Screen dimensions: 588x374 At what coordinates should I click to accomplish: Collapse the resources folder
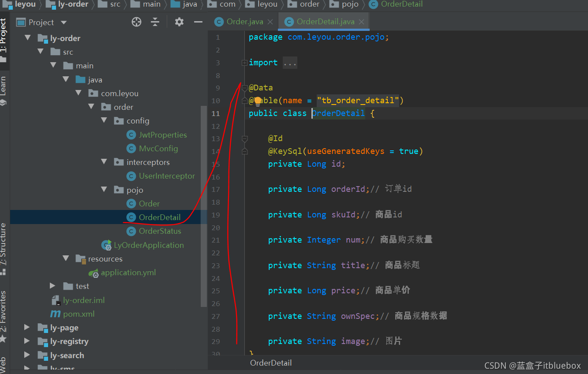(66, 258)
